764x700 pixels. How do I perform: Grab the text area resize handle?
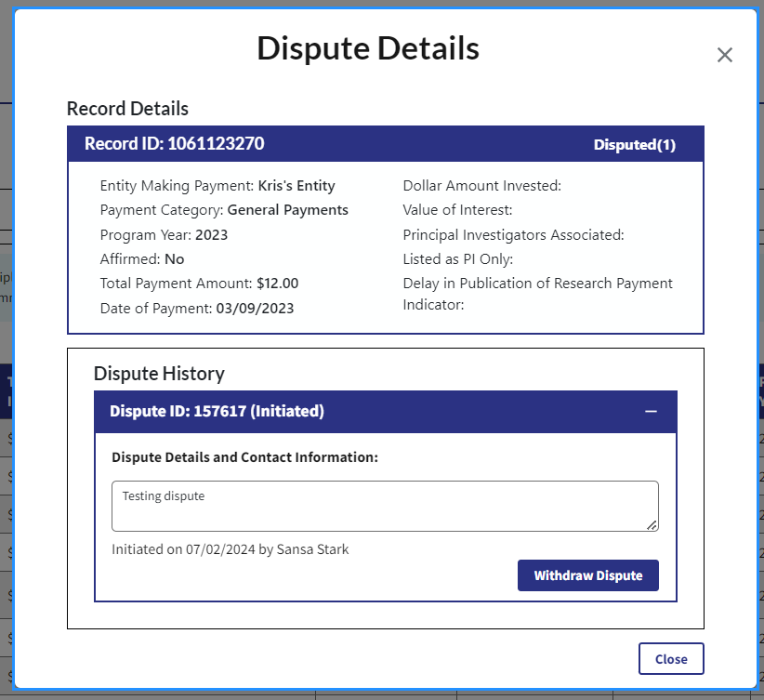(x=652, y=525)
